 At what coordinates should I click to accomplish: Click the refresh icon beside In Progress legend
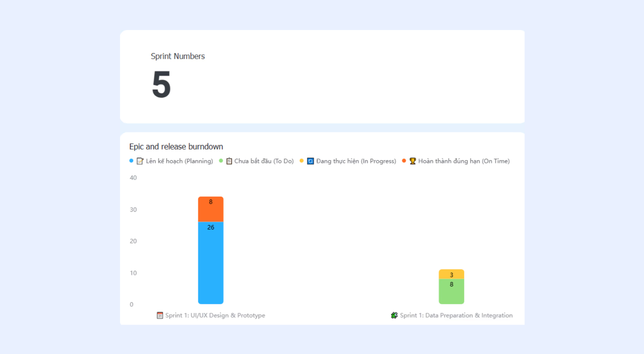[x=310, y=161]
